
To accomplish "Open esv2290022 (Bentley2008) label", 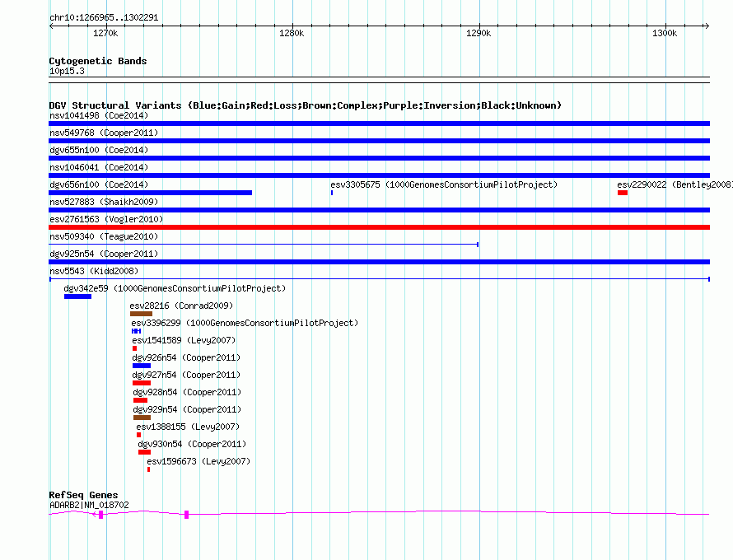I will click(675, 184).
